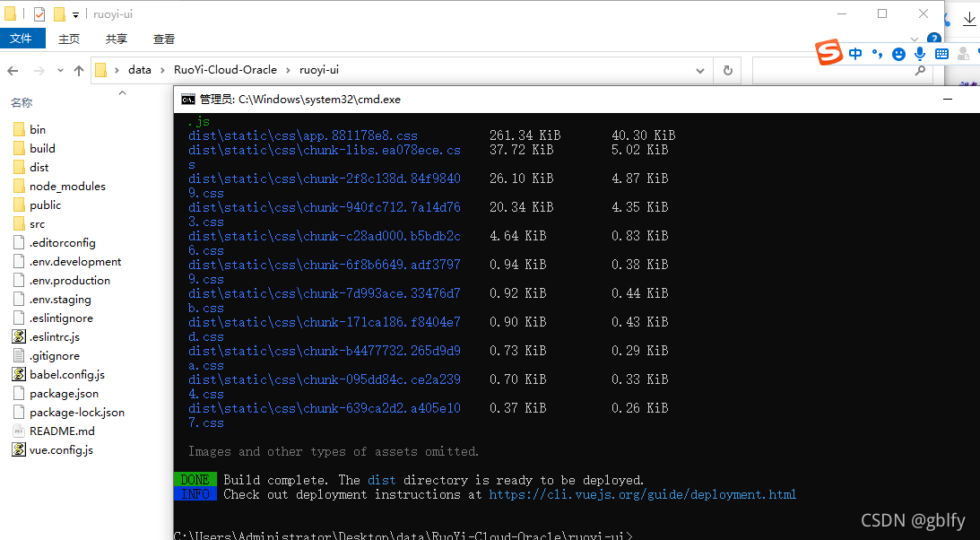
Task: Select the README.md file icon
Action: point(19,431)
